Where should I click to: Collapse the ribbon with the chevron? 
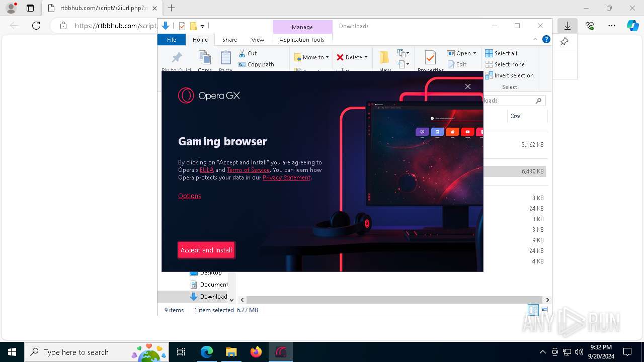coord(535,40)
